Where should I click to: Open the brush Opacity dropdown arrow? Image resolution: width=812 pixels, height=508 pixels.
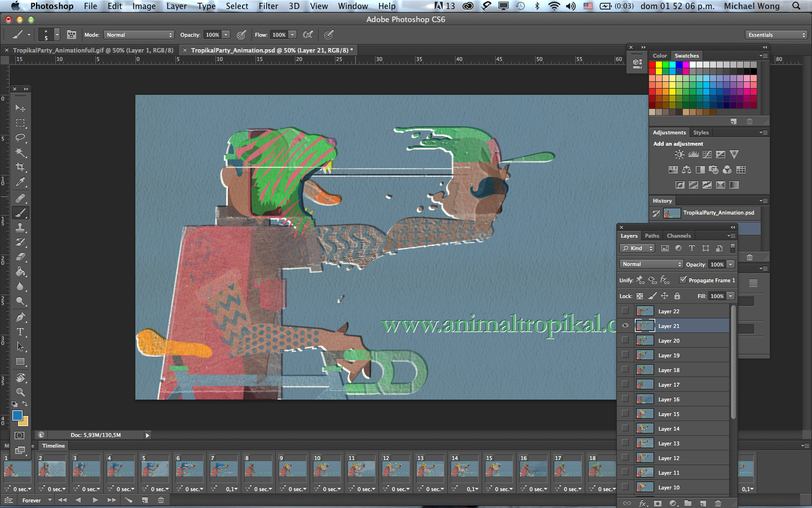click(x=226, y=35)
